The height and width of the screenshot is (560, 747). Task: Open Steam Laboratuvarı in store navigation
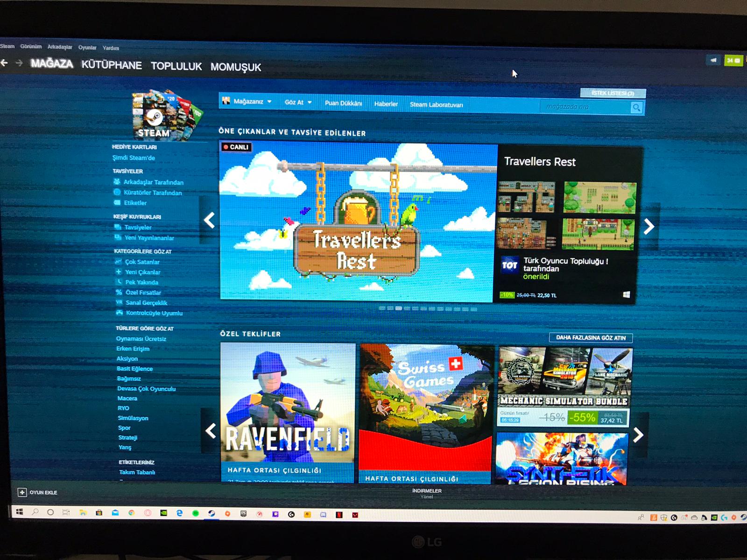(437, 105)
